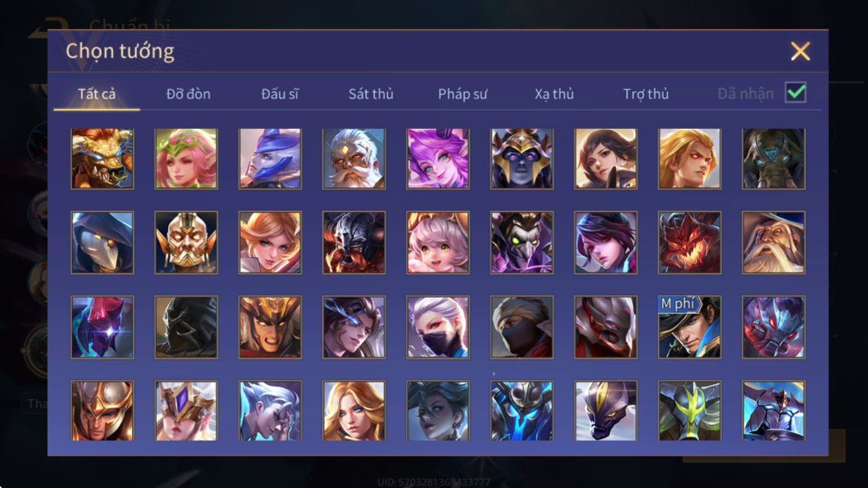Pick the hooded plague-mask hero
Image resolution: width=868 pixels, height=488 pixels.
pyautogui.click(x=103, y=242)
